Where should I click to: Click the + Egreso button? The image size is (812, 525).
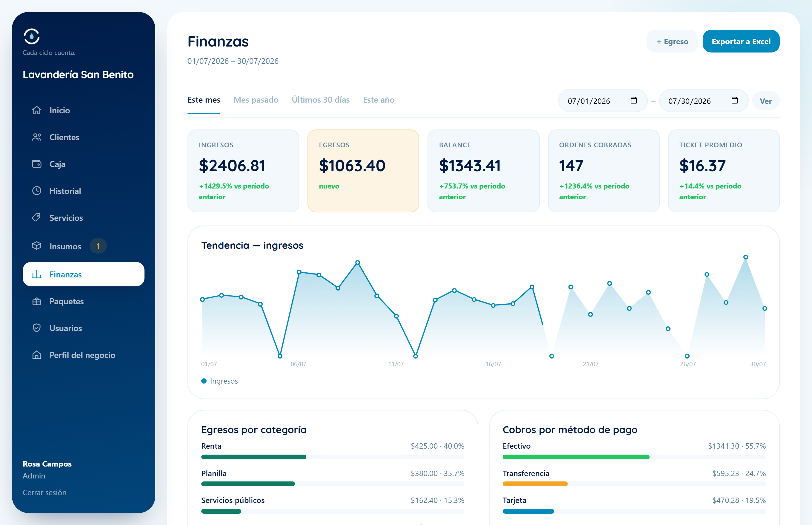coord(672,41)
